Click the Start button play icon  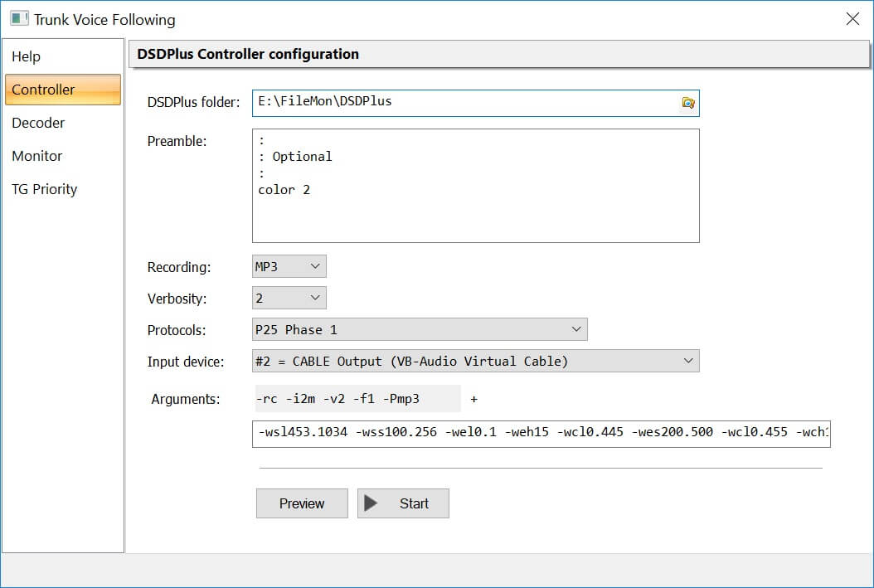371,503
